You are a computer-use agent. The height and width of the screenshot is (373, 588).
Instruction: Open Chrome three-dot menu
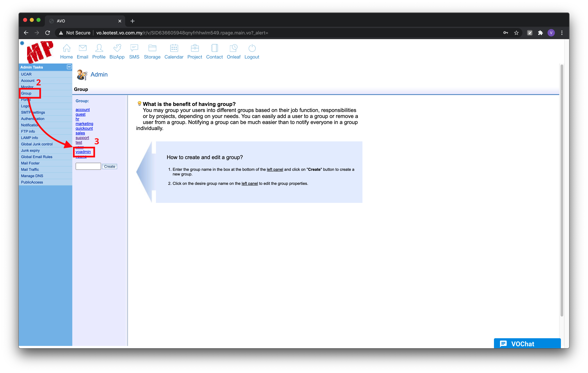tap(562, 33)
